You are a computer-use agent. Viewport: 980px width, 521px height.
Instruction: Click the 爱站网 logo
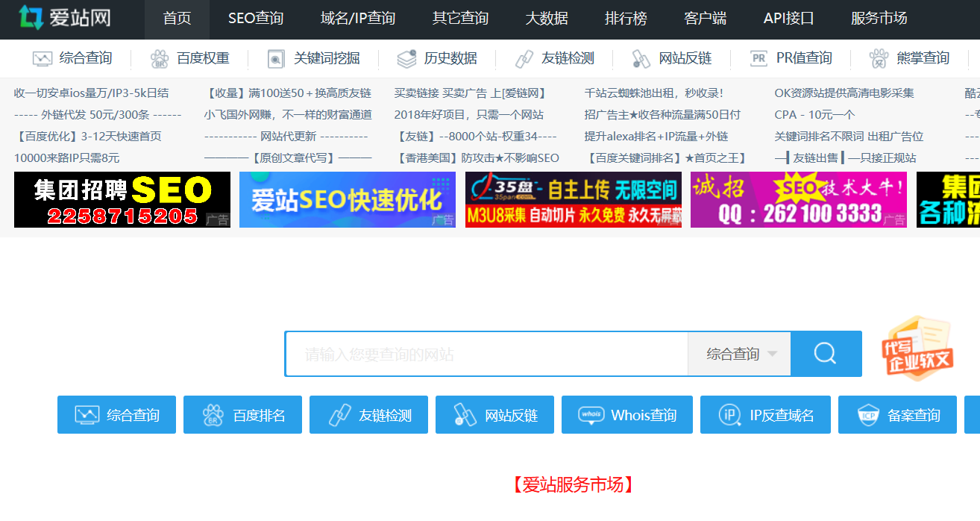click(65, 18)
